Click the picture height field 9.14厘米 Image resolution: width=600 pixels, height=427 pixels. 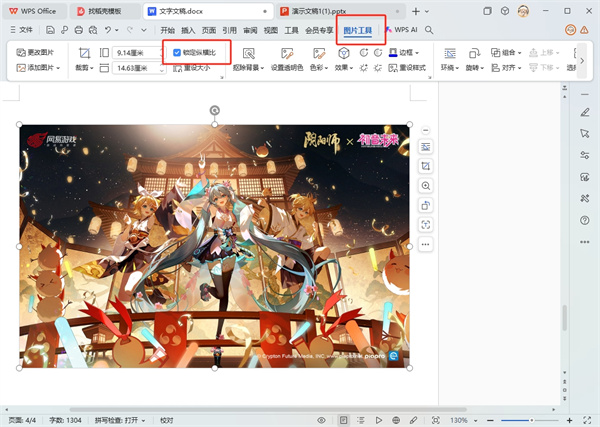pos(137,53)
